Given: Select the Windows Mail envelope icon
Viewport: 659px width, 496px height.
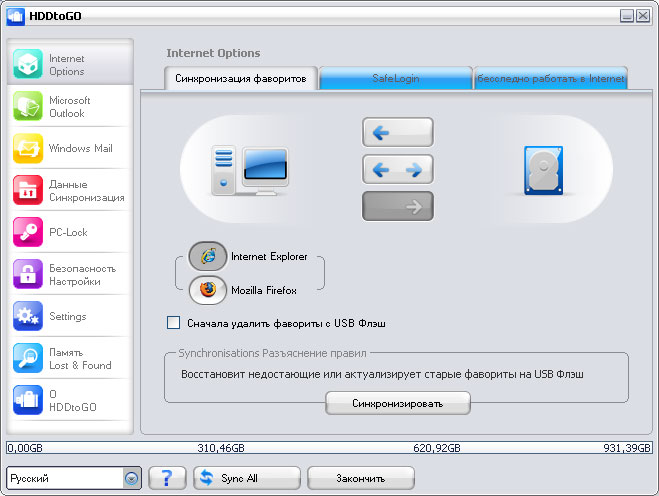Looking at the screenshot, I should pos(28,148).
